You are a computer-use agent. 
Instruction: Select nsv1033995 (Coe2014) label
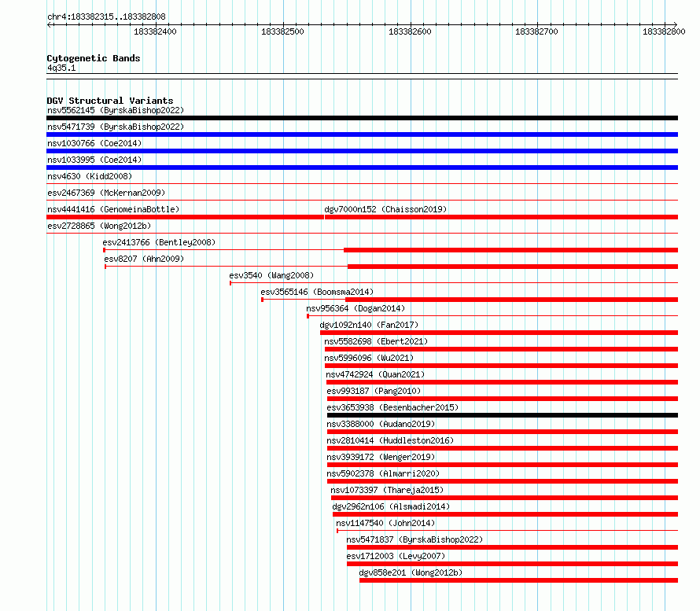pyautogui.click(x=94, y=160)
